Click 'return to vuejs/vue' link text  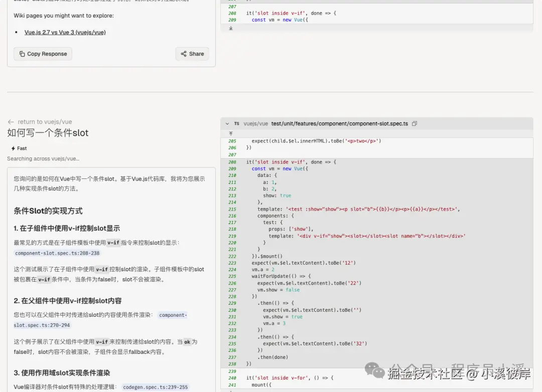44,121
